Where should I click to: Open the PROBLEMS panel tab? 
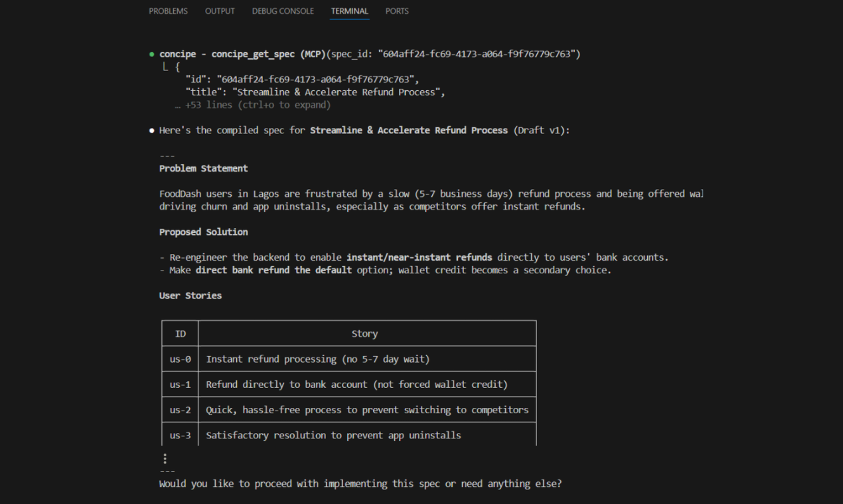(168, 11)
